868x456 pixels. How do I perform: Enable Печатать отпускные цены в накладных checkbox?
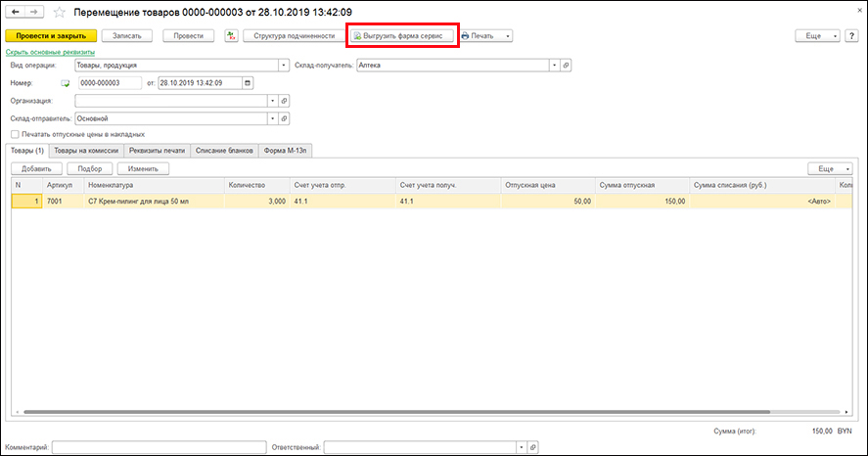(x=14, y=134)
